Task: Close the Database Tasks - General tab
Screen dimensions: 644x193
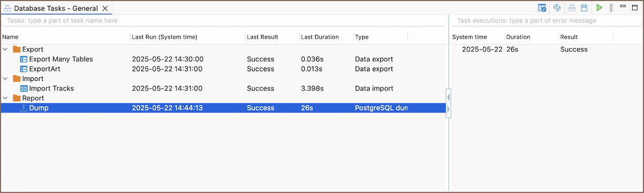Action: pos(105,9)
